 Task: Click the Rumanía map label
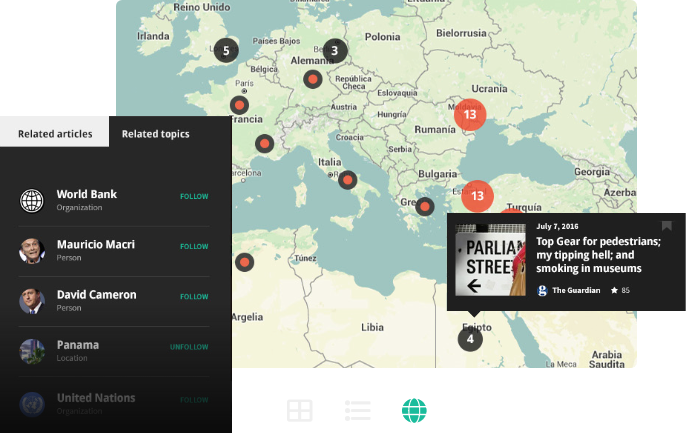pos(435,129)
